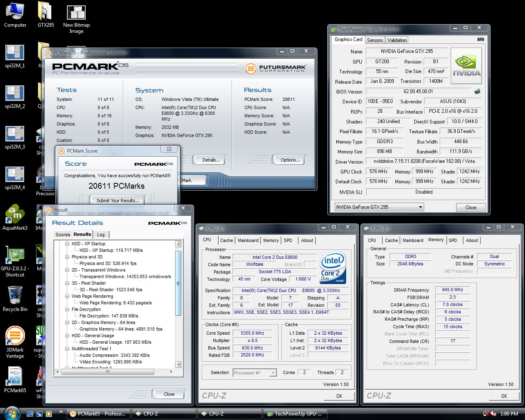Screen dimensions: 525x420
Task: Open the Recycle Bin
Action: 15,299
